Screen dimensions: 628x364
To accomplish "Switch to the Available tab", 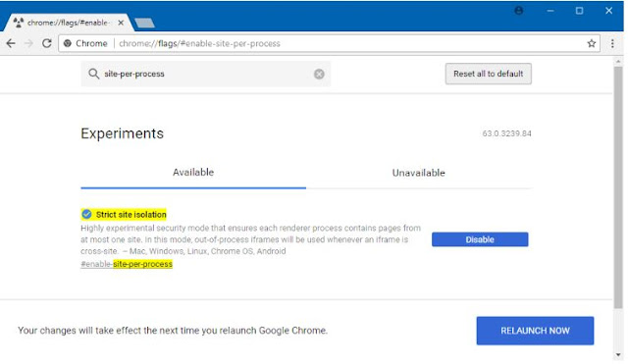I will click(x=193, y=173).
